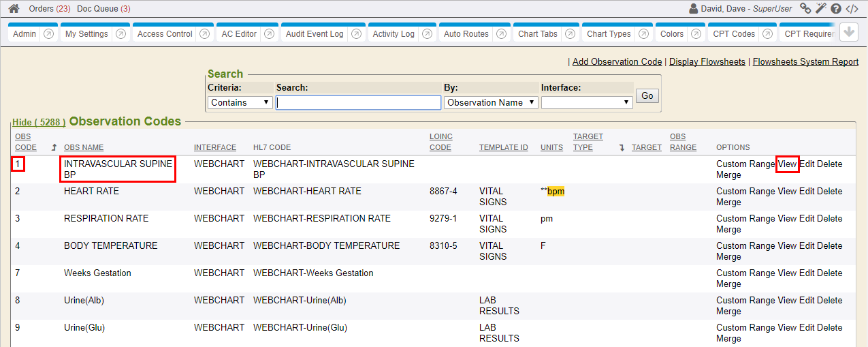Switch to the Activity Log tab
868x347 pixels.
(x=393, y=34)
